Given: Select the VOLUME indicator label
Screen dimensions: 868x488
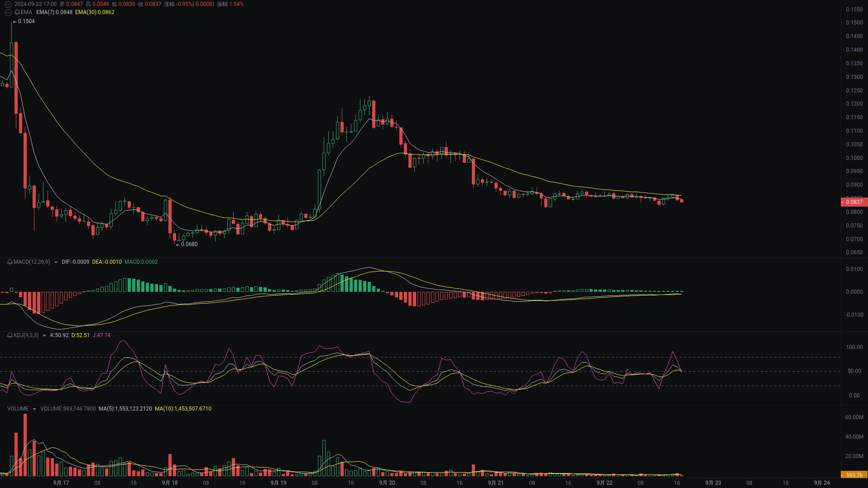Looking at the screenshot, I should [x=18, y=409].
